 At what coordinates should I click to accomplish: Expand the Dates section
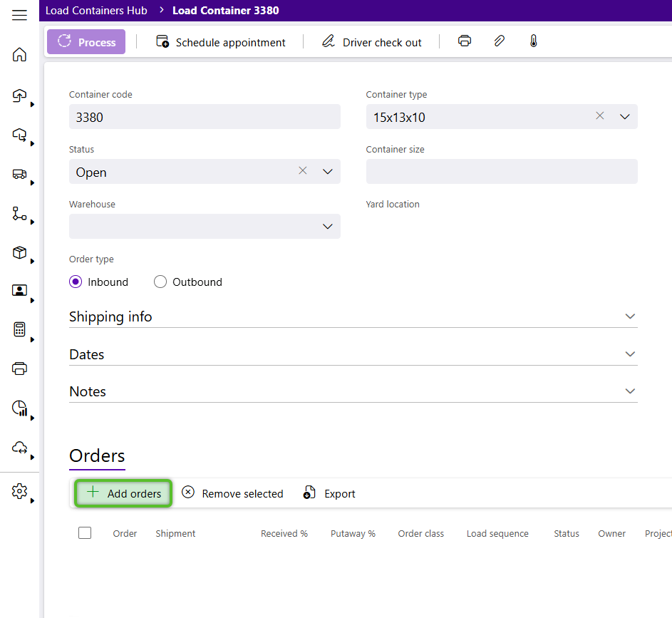coord(353,354)
